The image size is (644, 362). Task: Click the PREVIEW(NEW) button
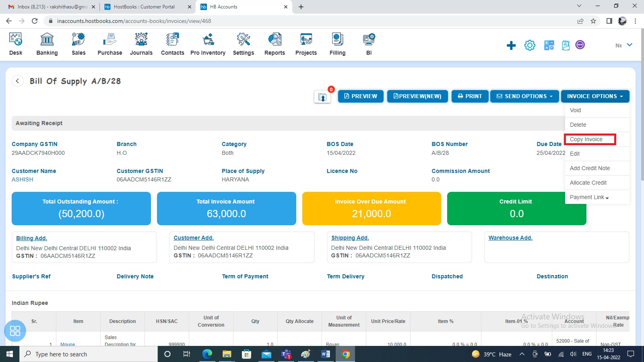(417, 96)
